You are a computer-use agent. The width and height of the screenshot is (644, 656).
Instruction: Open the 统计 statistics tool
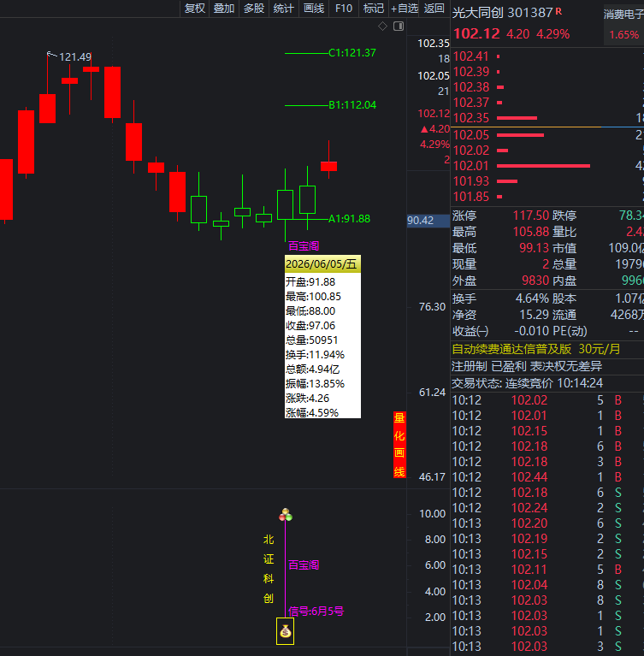pyautogui.click(x=284, y=9)
